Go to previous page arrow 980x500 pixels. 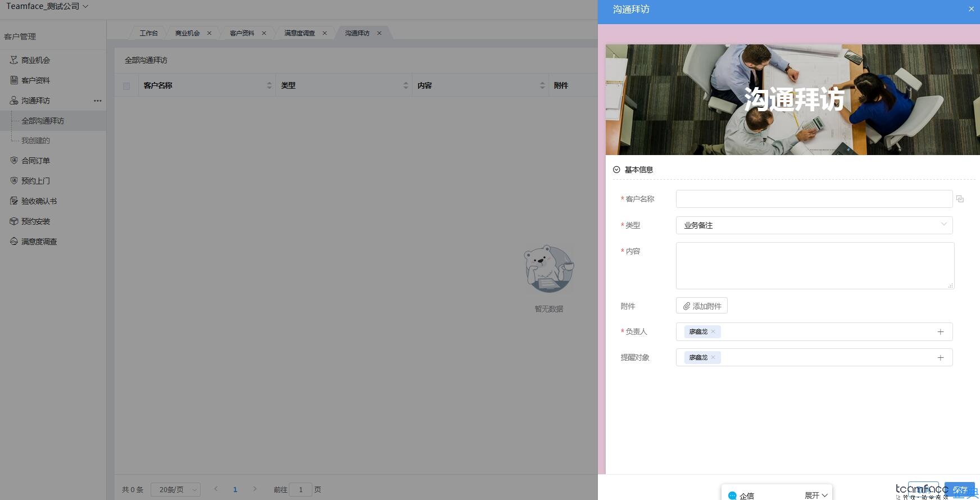(x=216, y=489)
